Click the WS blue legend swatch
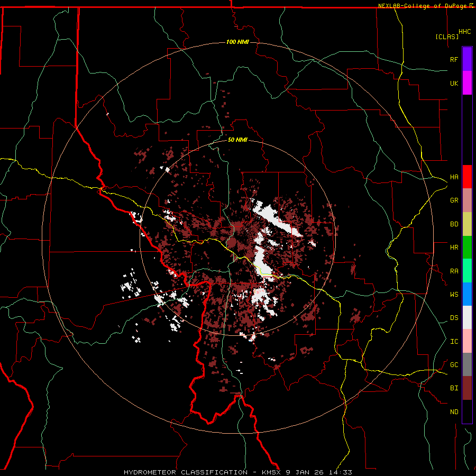Screen dimensions: 476x476 (x=467, y=294)
